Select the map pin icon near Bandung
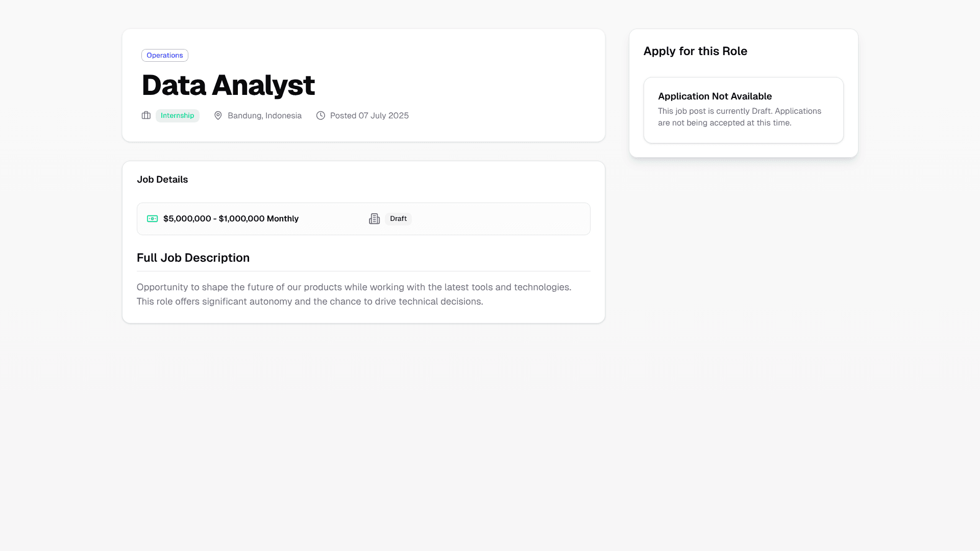The height and width of the screenshot is (551, 980). tap(218, 116)
